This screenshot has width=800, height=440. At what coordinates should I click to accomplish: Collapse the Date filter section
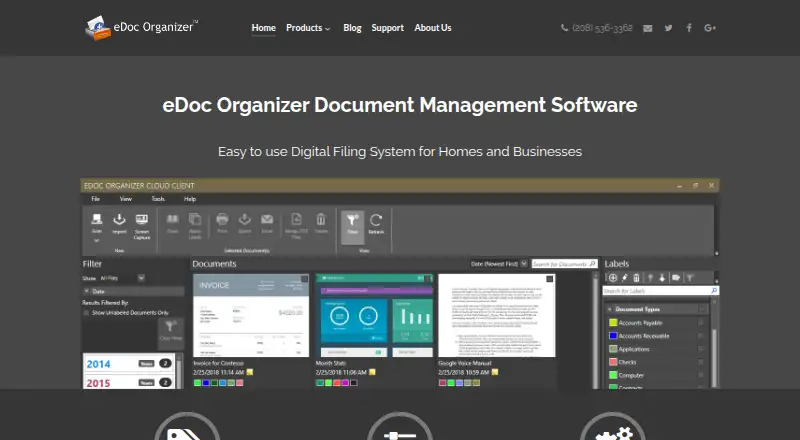coord(87,291)
